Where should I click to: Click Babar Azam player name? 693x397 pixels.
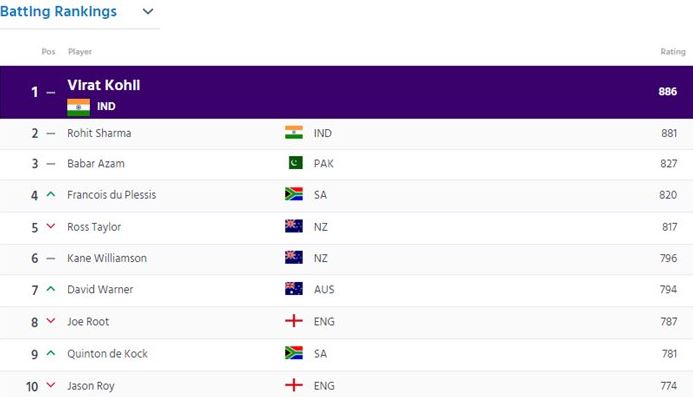click(96, 164)
